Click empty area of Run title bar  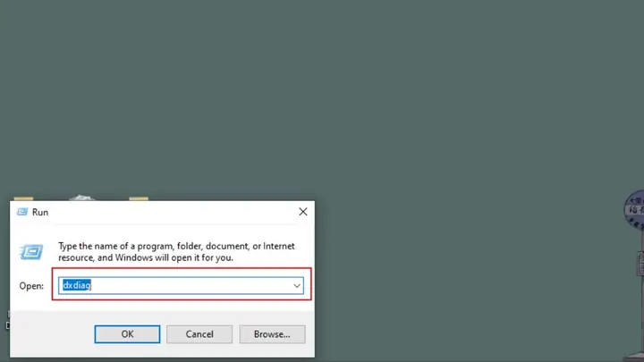tap(170, 212)
